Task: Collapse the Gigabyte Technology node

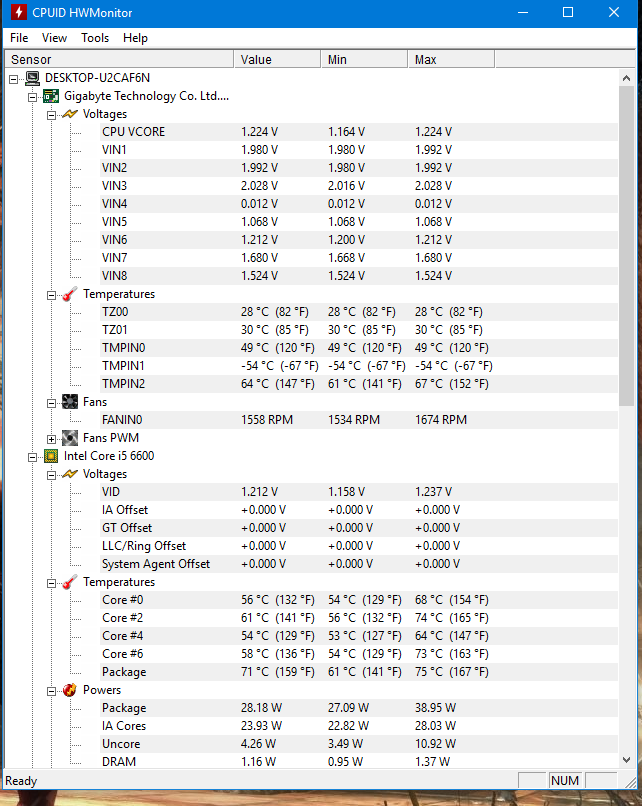Action: click(x=32, y=97)
